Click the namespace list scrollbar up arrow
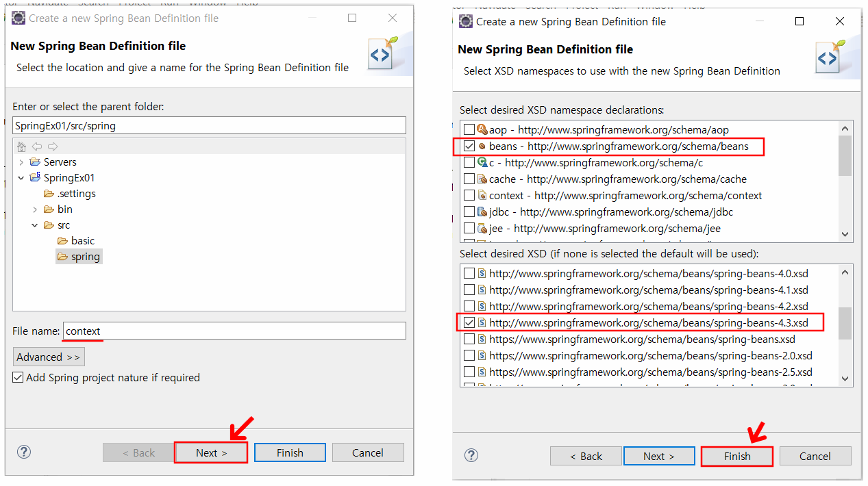868x486 pixels. coord(845,129)
